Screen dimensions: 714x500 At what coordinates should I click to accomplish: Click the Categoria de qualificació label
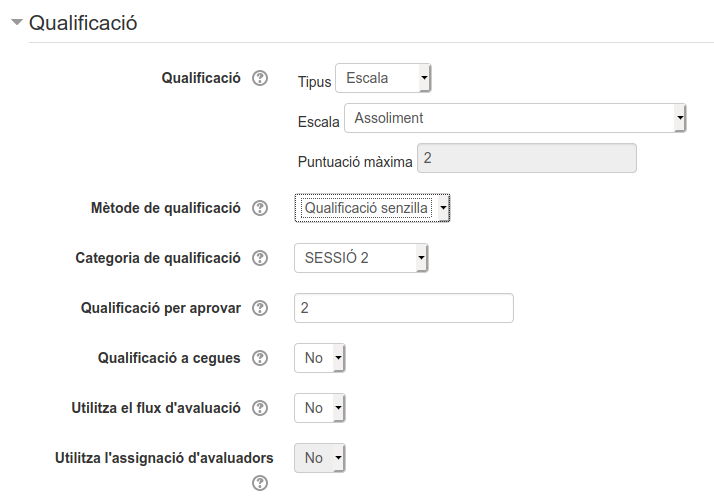click(158, 258)
